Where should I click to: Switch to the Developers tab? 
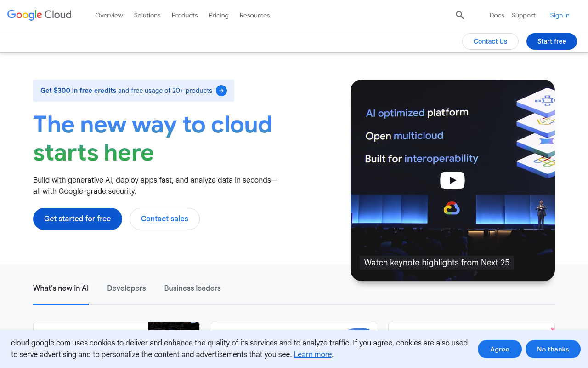point(126,288)
